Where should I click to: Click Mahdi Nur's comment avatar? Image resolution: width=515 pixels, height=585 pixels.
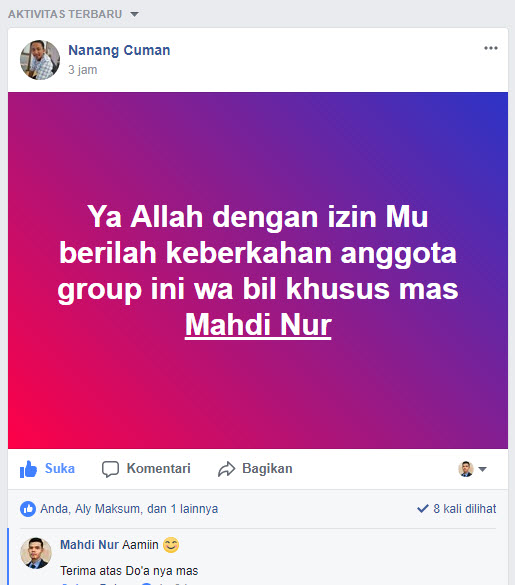coord(36,553)
